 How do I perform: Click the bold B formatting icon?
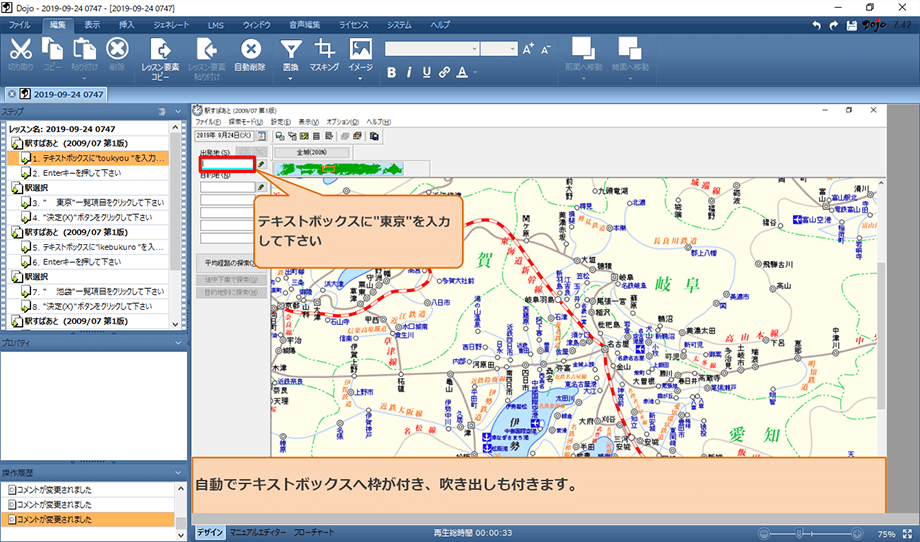click(392, 72)
